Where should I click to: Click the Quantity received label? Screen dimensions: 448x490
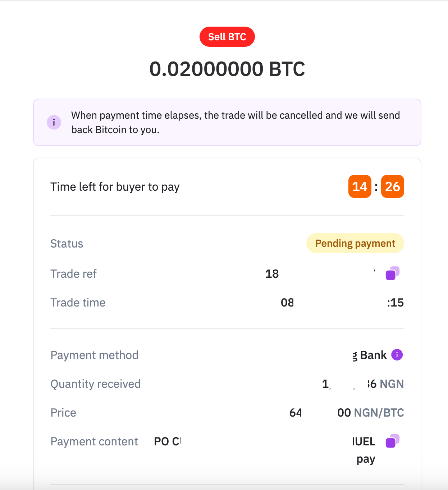[x=95, y=384]
